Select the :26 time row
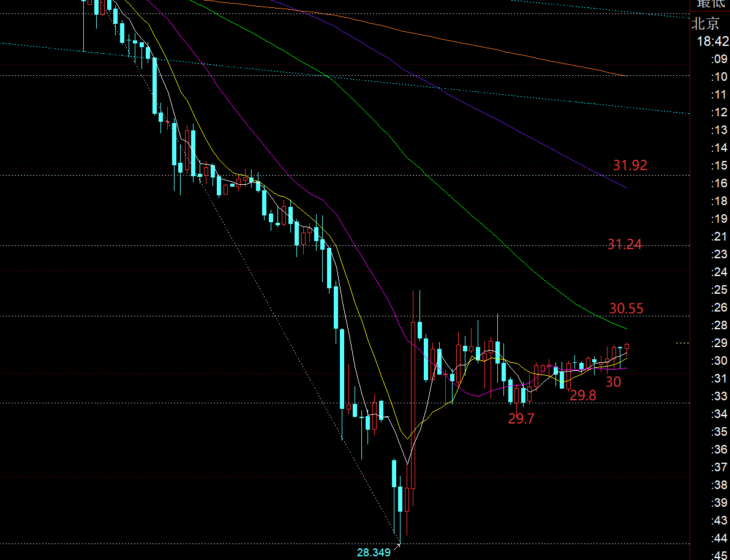 [720, 307]
